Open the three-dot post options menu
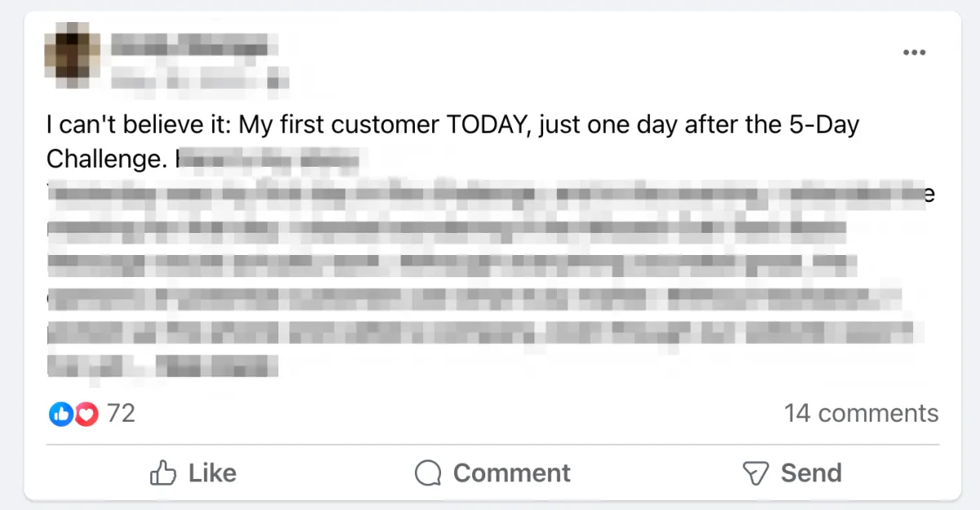Screen dimensions: 980x510 [x=914, y=52]
